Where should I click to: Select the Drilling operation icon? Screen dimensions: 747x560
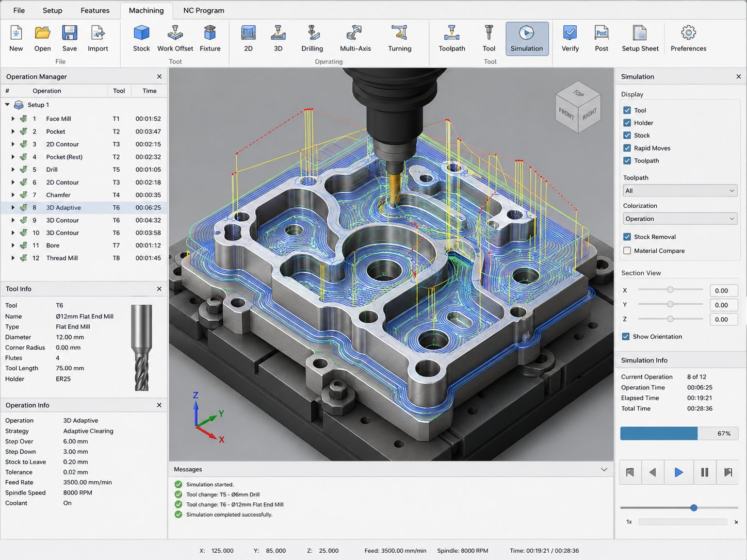coord(313,34)
